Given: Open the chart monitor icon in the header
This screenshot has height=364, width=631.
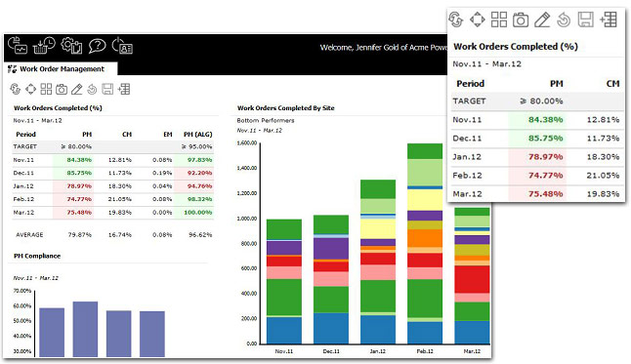Looking at the screenshot, I should point(18,46).
